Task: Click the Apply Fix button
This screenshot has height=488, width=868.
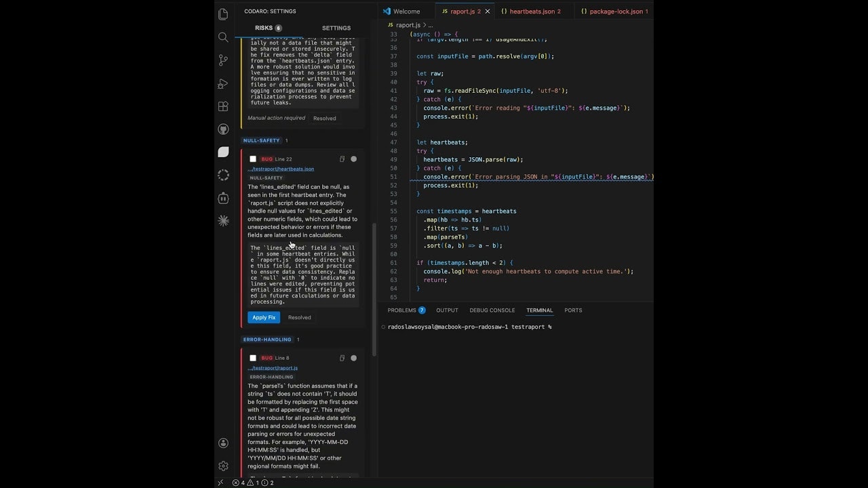Action: (x=264, y=317)
